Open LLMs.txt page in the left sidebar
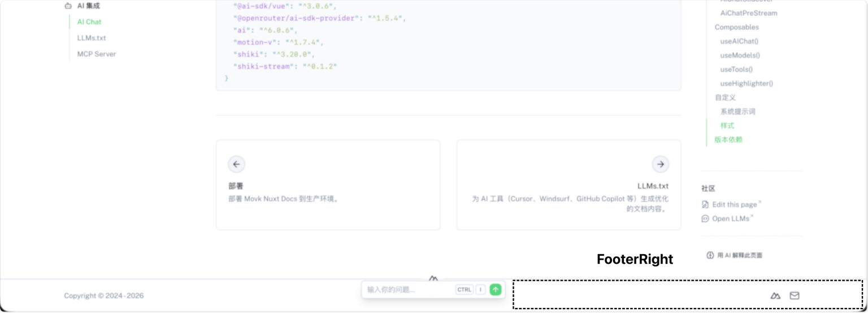The width and height of the screenshot is (868, 313). click(x=92, y=38)
